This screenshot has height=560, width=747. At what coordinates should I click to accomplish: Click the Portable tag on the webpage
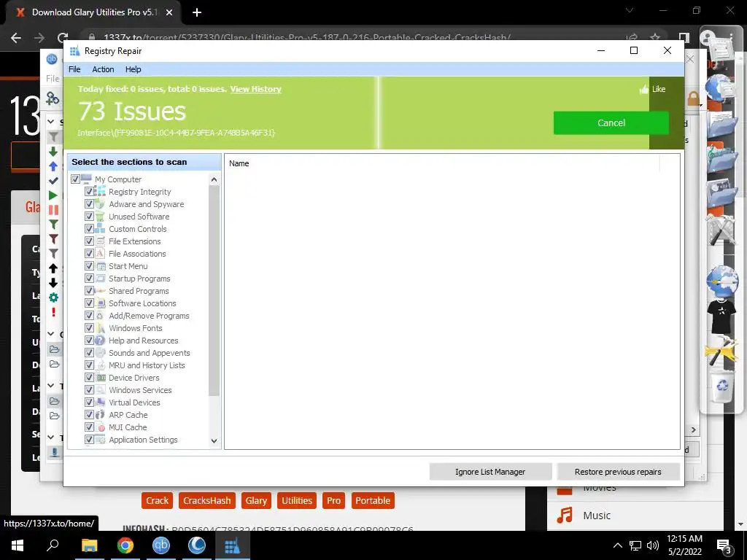point(373,500)
